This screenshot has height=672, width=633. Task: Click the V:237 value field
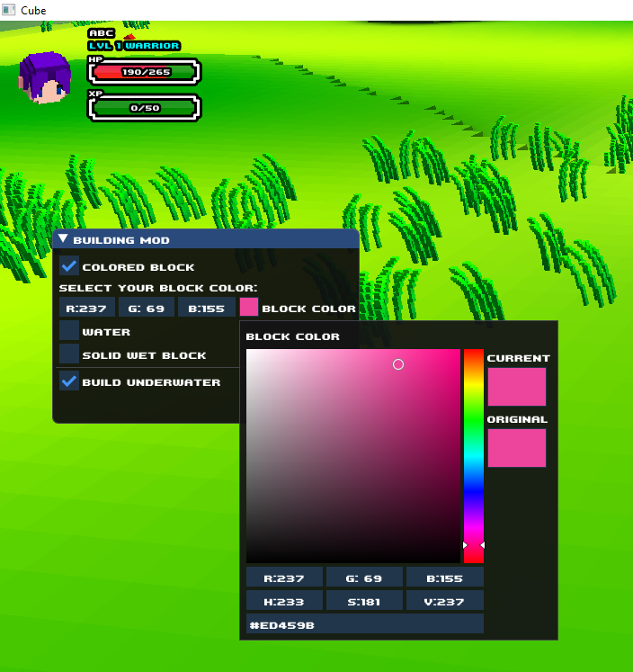pos(444,600)
